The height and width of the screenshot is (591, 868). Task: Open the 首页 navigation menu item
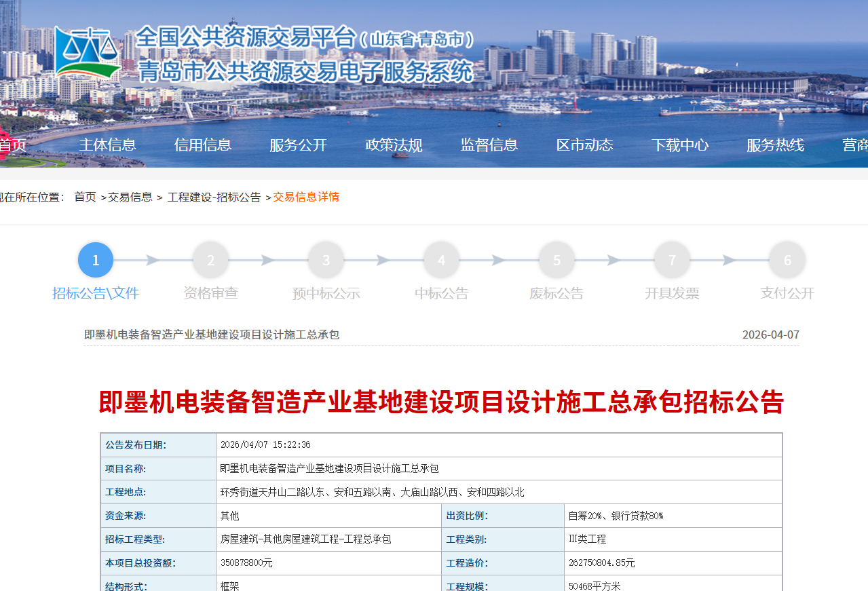(x=13, y=145)
